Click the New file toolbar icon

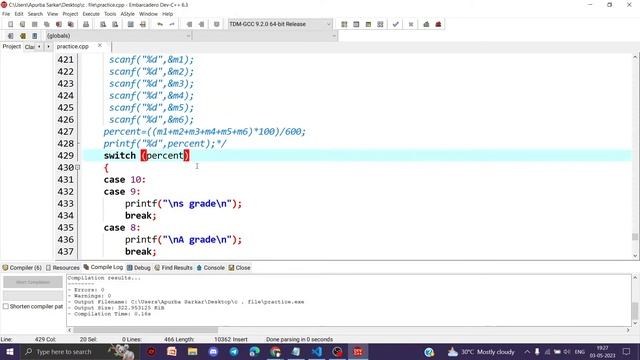11,24
